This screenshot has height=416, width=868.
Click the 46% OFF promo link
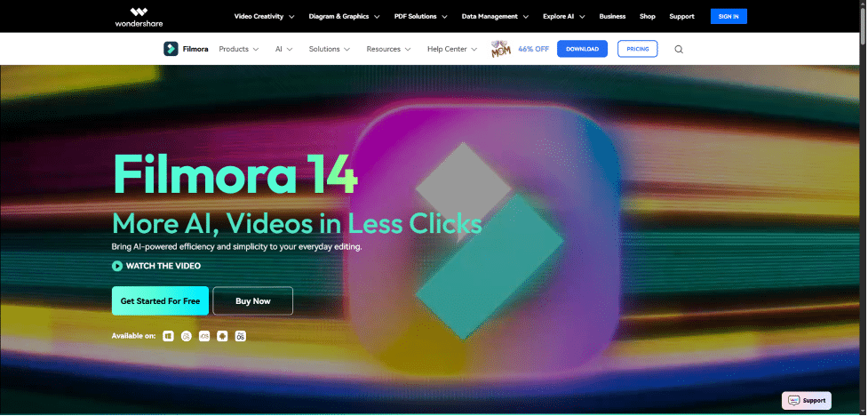[533, 49]
